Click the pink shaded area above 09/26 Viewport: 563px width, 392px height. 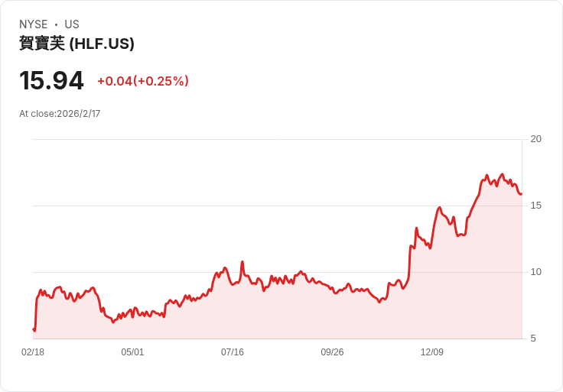[x=332, y=317]
